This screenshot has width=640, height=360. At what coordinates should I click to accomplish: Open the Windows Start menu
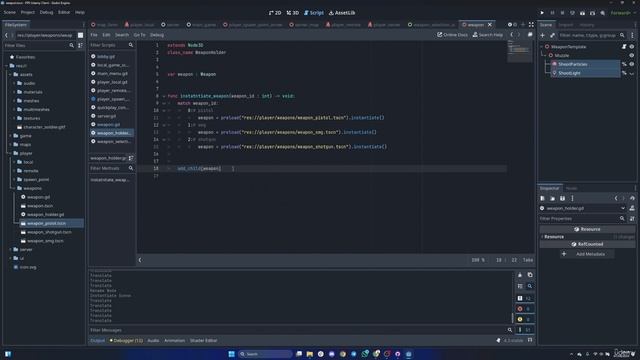(231, 354)
